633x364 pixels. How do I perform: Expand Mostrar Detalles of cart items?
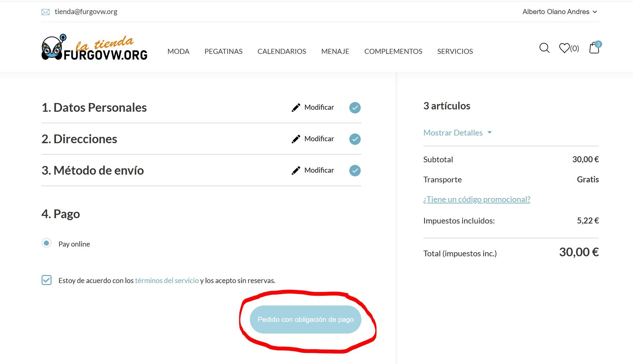coord(457,133)
